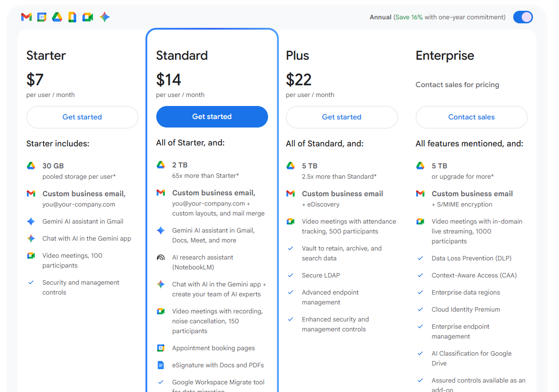
Task: Click the icon beside Chat with AI in Starter
Action: tap(31, 238)
